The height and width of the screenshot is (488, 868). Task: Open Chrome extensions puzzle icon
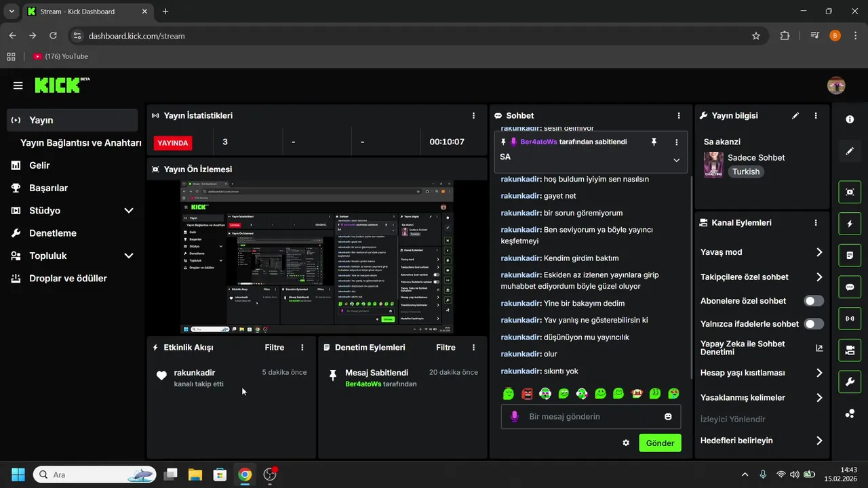(785, 36)
